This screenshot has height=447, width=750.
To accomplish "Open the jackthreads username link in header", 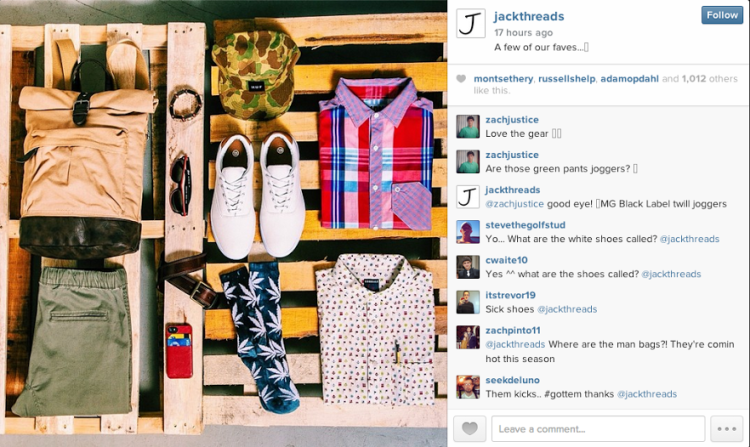I will pyautogui.click(x=529, y=16).
